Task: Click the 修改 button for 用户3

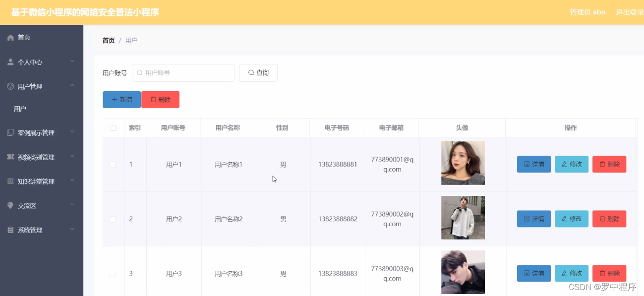Action: point(571,273)
